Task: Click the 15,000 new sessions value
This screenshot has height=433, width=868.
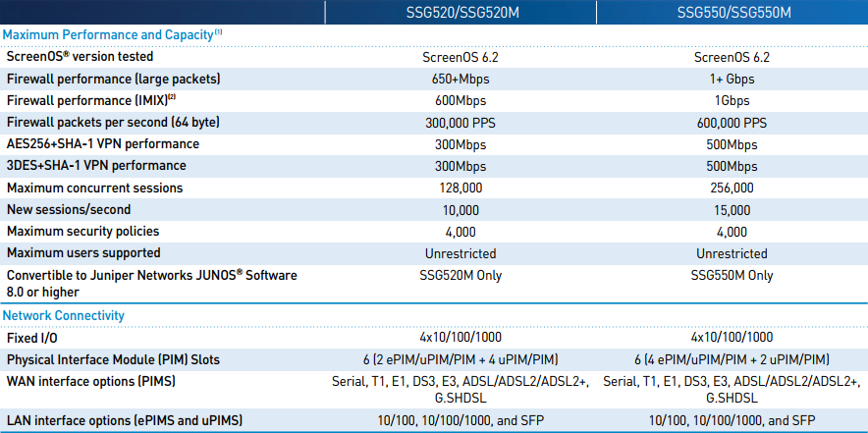Action: (x=732, y=210)
